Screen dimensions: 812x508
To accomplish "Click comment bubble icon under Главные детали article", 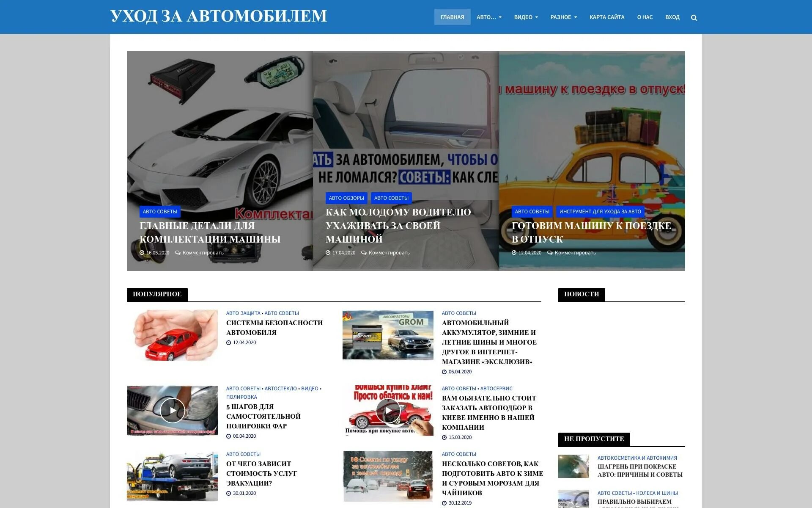I will [x=178, y=253].
